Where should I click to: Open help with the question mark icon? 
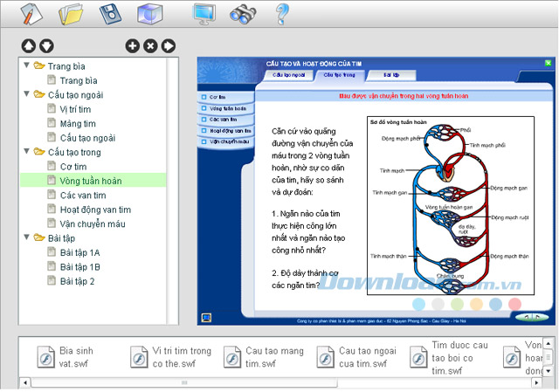(x=281, y=14)
